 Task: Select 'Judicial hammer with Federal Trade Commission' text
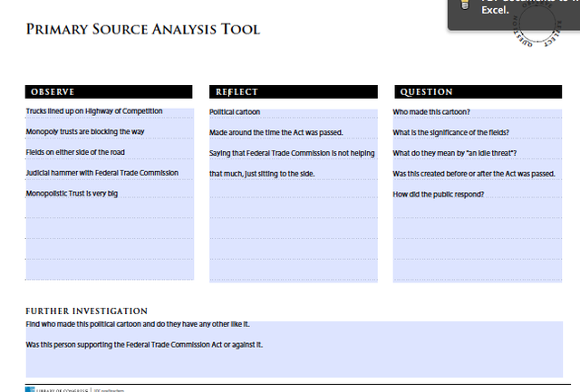tap(102, 173)
